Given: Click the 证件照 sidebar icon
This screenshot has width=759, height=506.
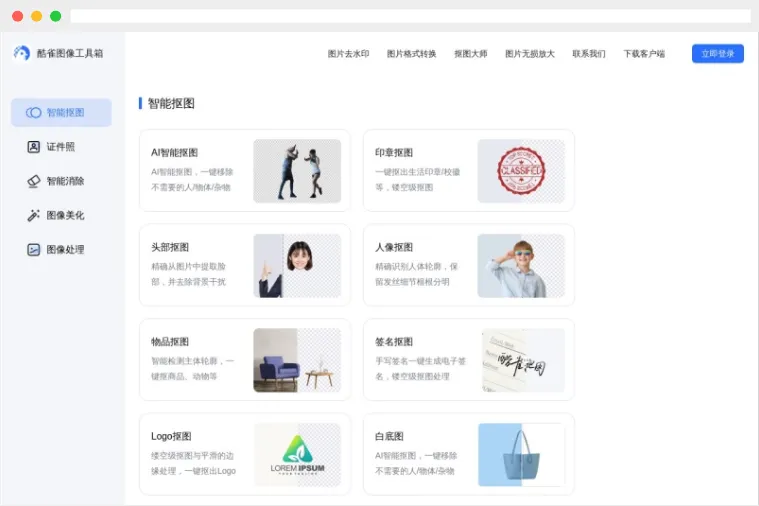Looking at the screenshot, I should pyautogui.click(x=33, y=147).
